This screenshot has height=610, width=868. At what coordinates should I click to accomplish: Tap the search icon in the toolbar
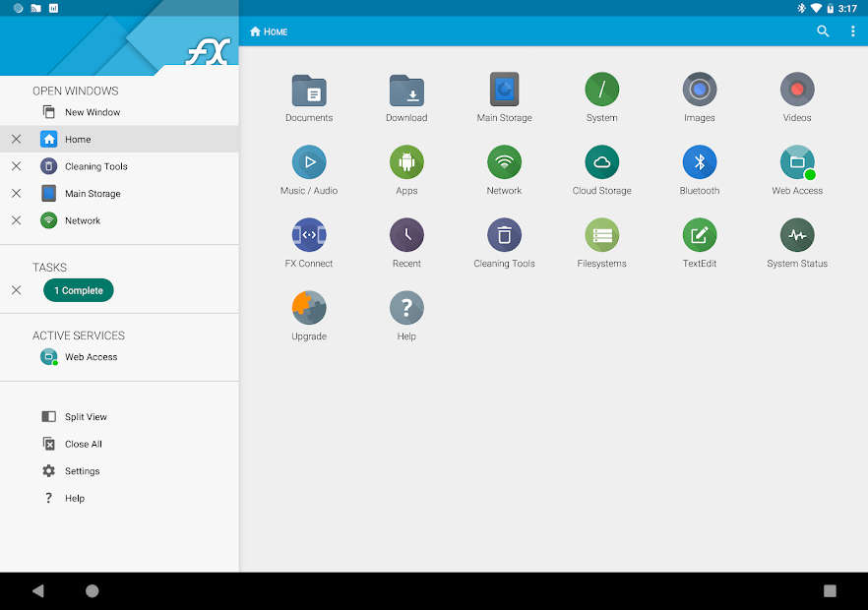coord(823,30)
